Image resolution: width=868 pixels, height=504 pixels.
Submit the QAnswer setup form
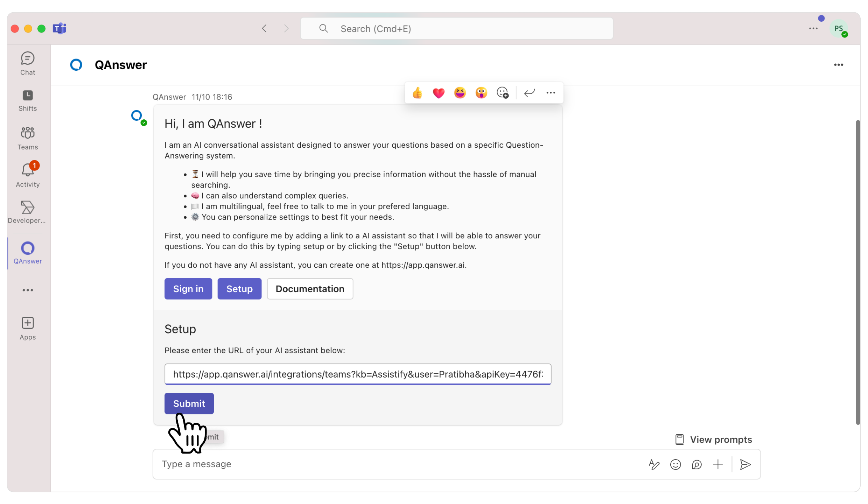(x=189, y=402)
